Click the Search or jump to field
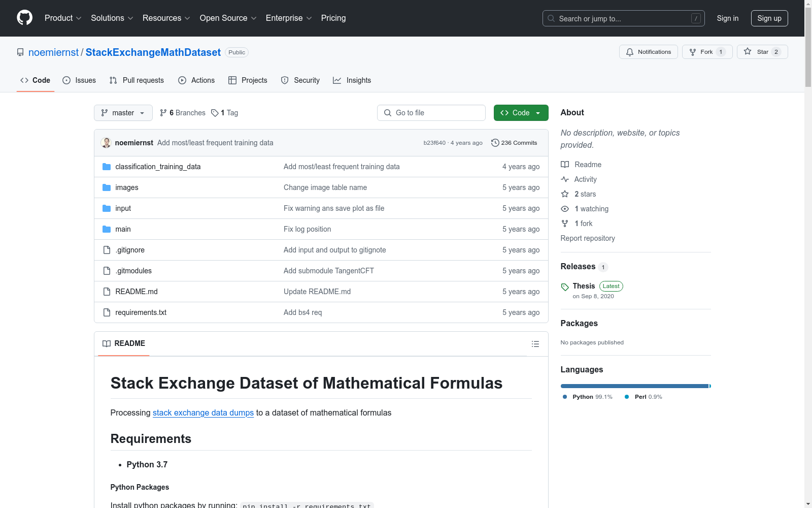This screenshot has height=508, width=812. click(x=624, y=18)
